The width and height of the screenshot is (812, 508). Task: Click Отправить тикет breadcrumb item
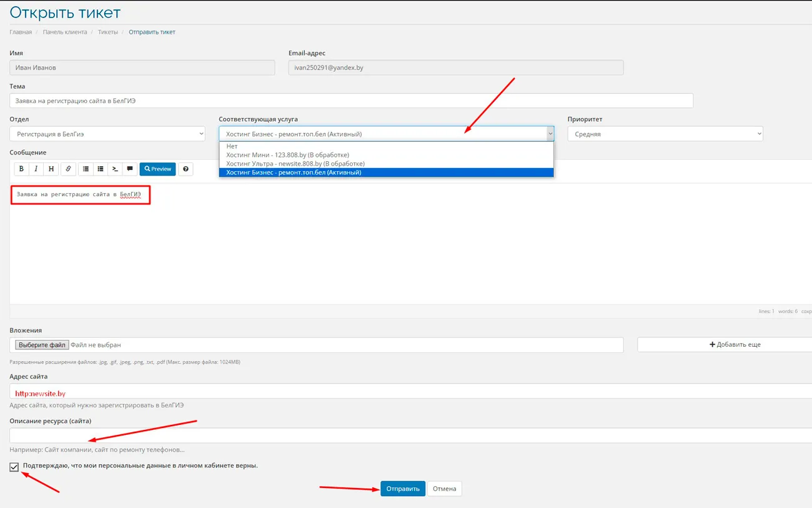pos(152,32)
